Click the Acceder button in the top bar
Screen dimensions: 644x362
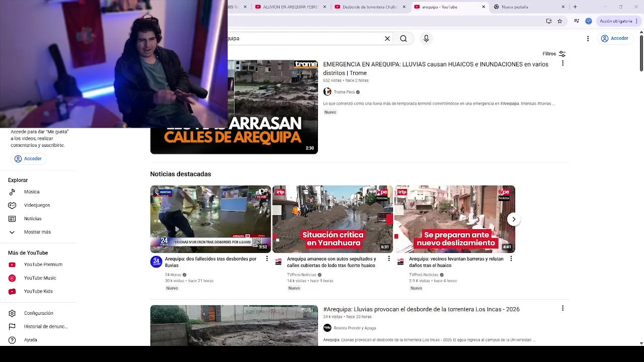click(x=615, y=38)
